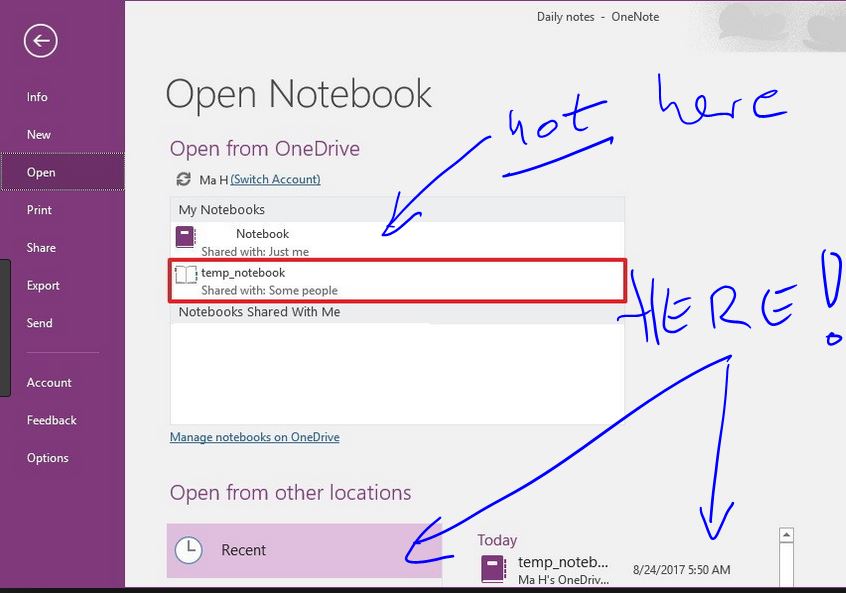This screenshot has width=846, height=593.
Task: Click the Recent clock icon
Action: click(x=188, y=550)
